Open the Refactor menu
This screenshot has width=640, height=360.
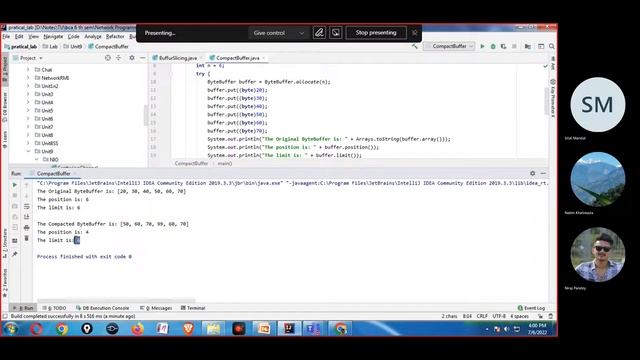coord(115,37)
